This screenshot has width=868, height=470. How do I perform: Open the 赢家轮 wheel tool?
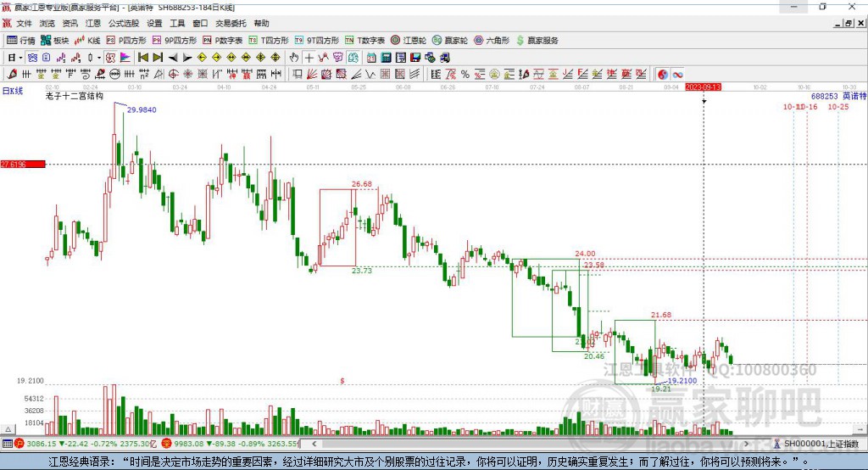[450, 41]
